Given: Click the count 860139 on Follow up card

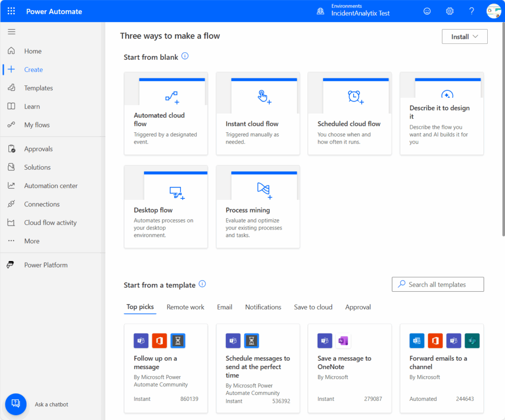Looking at the screenshot, I should tap(189, 399).
